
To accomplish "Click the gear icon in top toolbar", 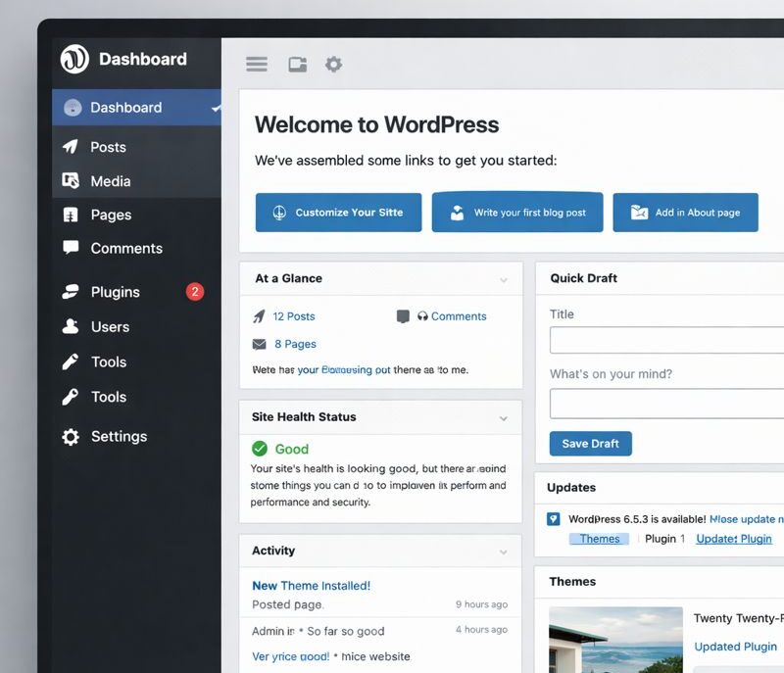I will (334, 65).
